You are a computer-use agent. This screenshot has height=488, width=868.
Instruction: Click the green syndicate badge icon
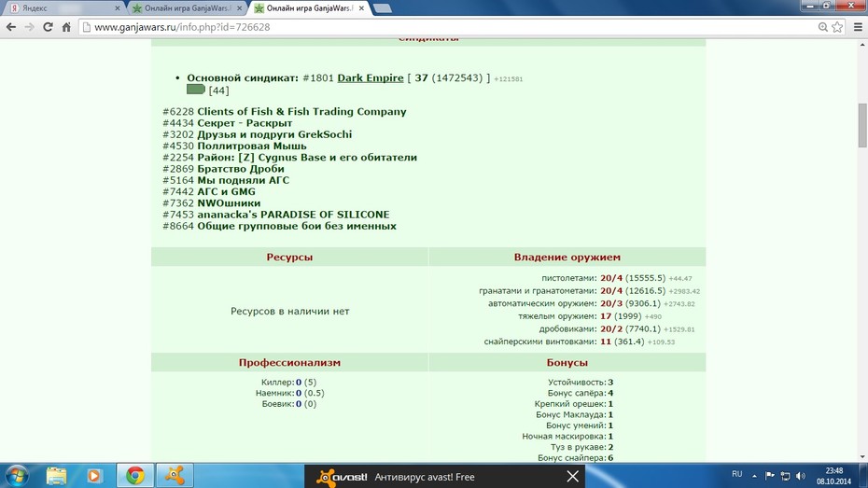point(196,90)
